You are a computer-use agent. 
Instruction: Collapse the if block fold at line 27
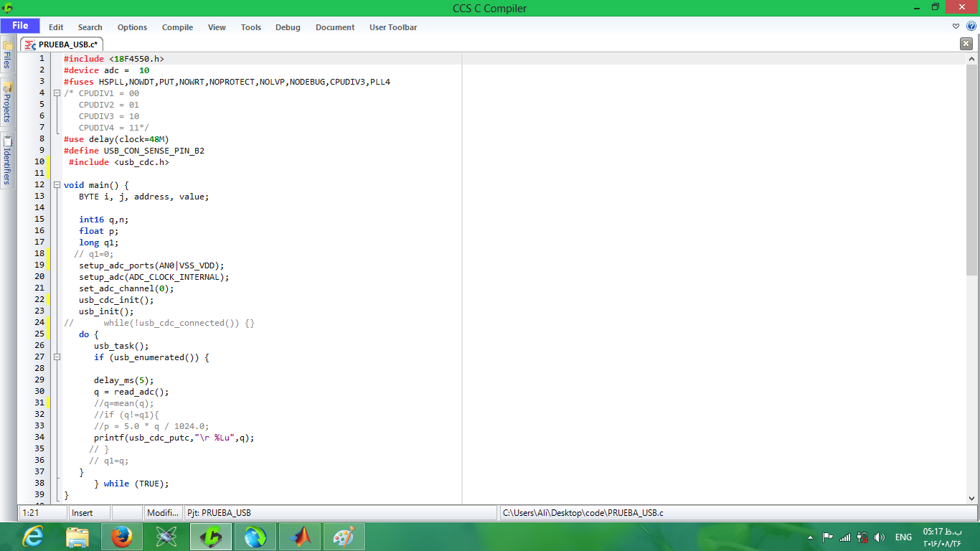point(57,357)
